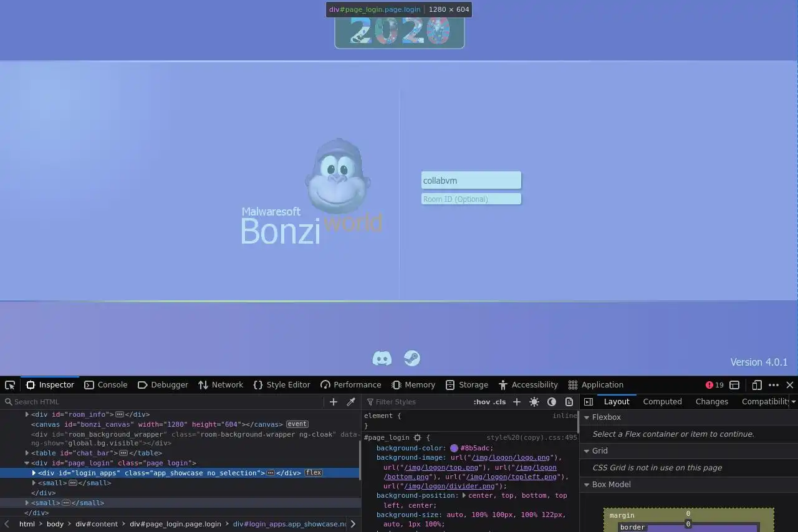Open the Application tab

click(x=595, y=385)
